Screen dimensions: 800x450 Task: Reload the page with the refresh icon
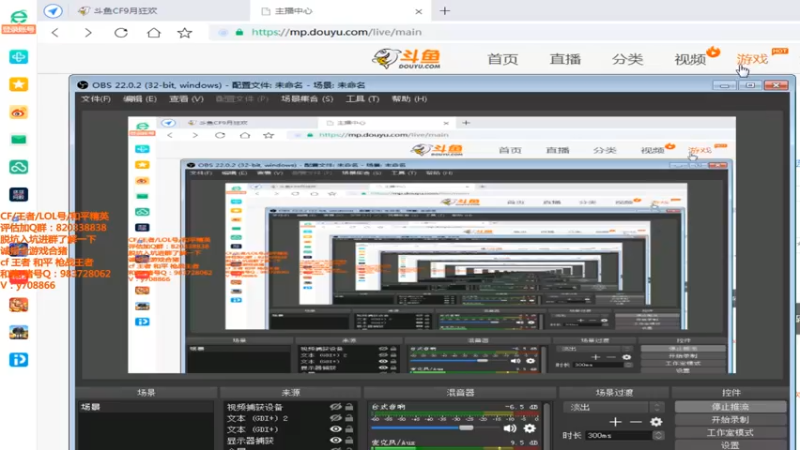pyautogui.click(x=121, y=33)
